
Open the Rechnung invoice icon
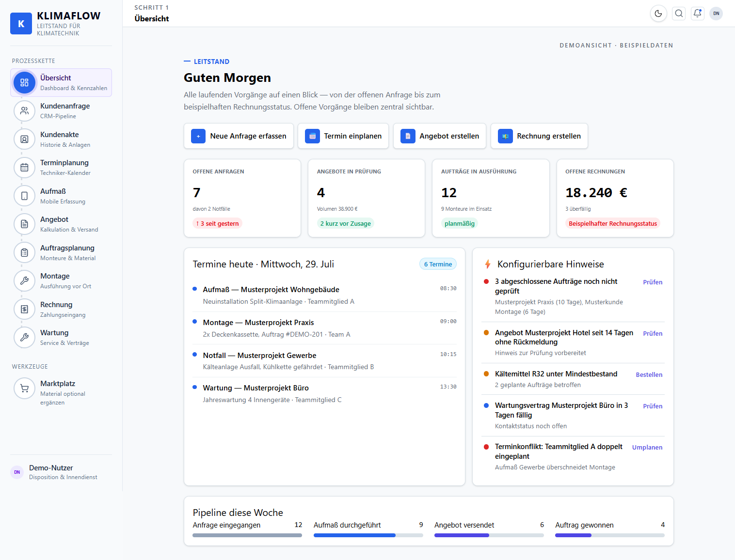tap(24, 309)
